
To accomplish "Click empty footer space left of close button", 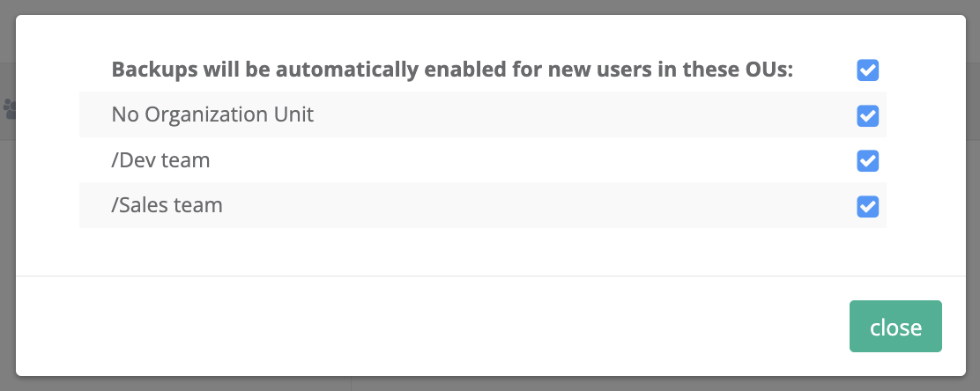I will pos(441,327).
